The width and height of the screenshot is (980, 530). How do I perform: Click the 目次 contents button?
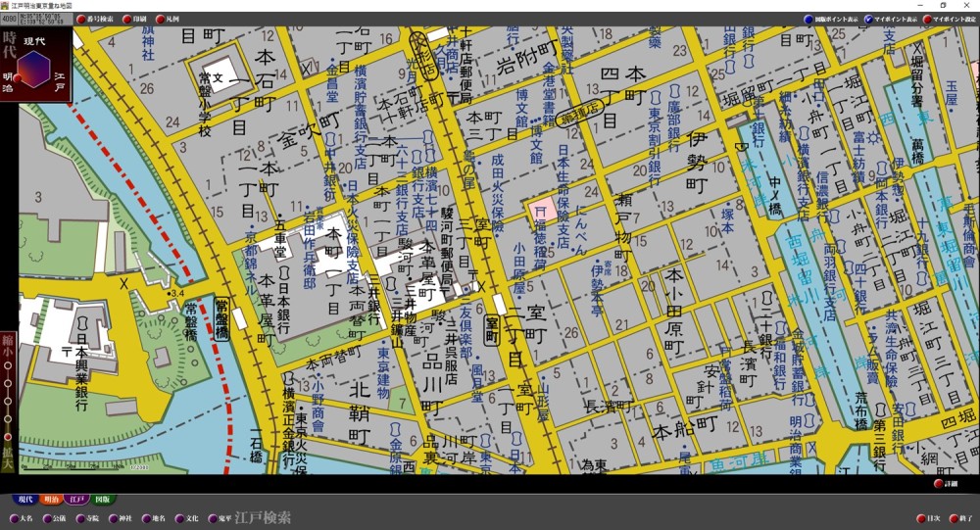[x=920, y=518]
